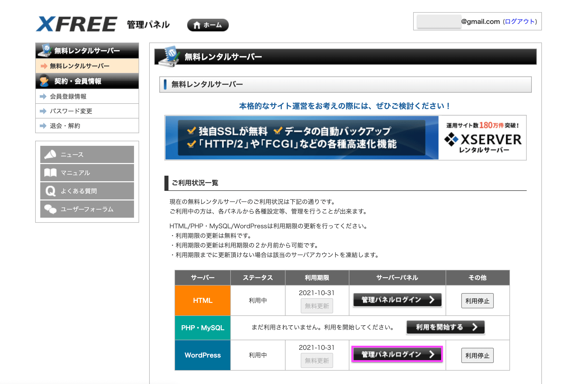Go to 退会・解約 menu entry
This screenshot has width=588, height=384.
[x=65, y=126]
